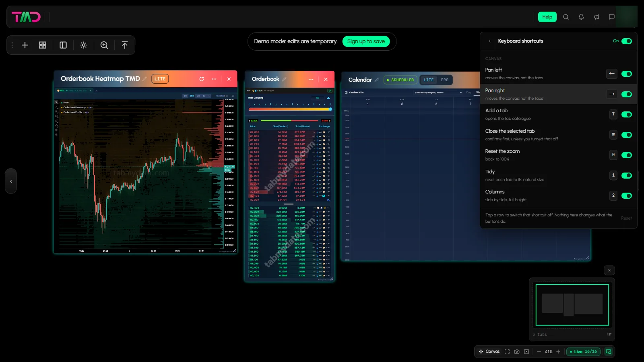Image resolution: width=644 pixels, height=362 pixels.
Task: Open the zoom magnifier tool
Action: (x=104, y=45)
